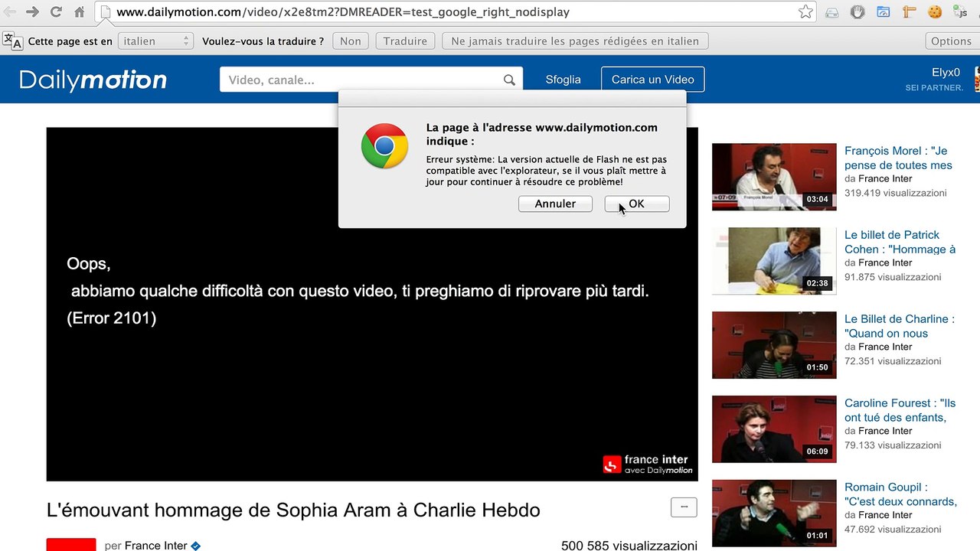The height and width of the screenshot is (551, 980).
Task: Click France Inter uploader link below video title
Action: tap(156, 546)
